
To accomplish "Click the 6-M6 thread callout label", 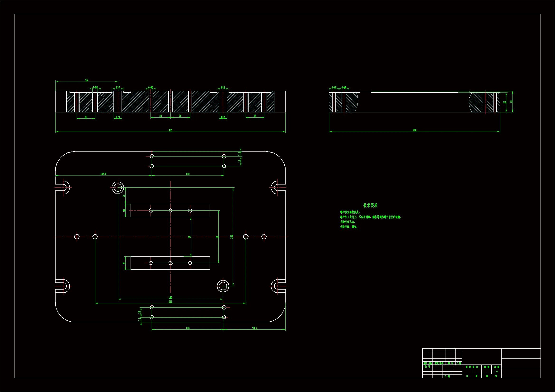I will click(151, 88).
